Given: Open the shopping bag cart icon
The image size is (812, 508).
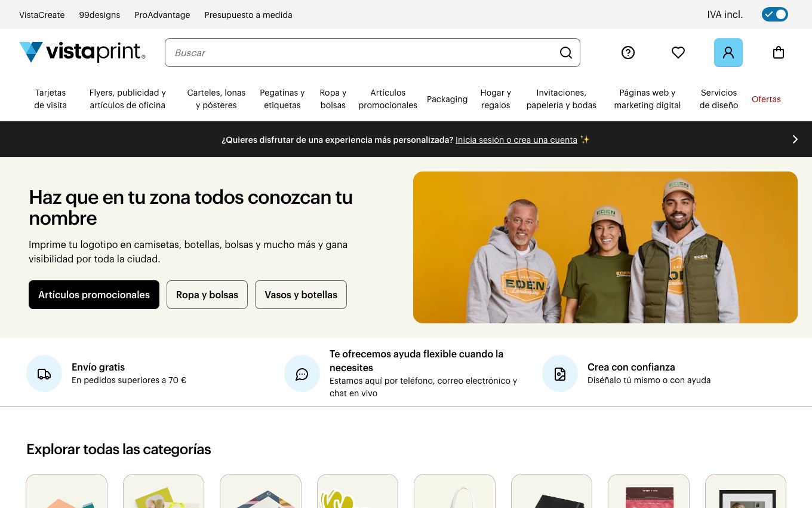Looking at the screenshot, I should pyautogui.click(x=779, y=53).
